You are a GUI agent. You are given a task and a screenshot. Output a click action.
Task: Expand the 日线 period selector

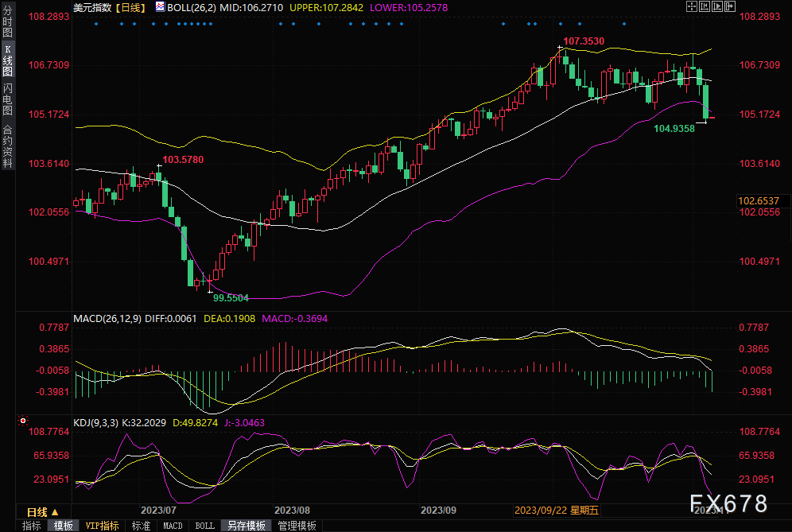[x=44, y=512]
